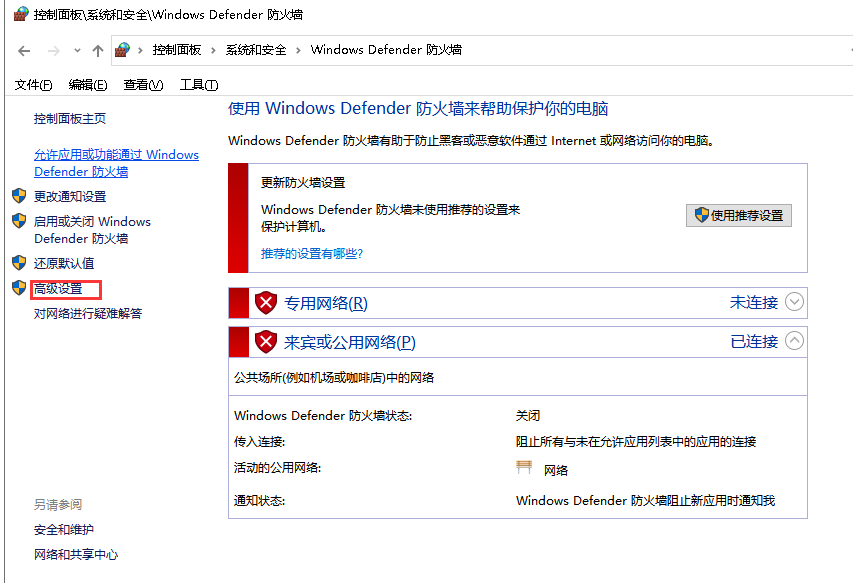Open the 工具(T) menu

point(199,85)
